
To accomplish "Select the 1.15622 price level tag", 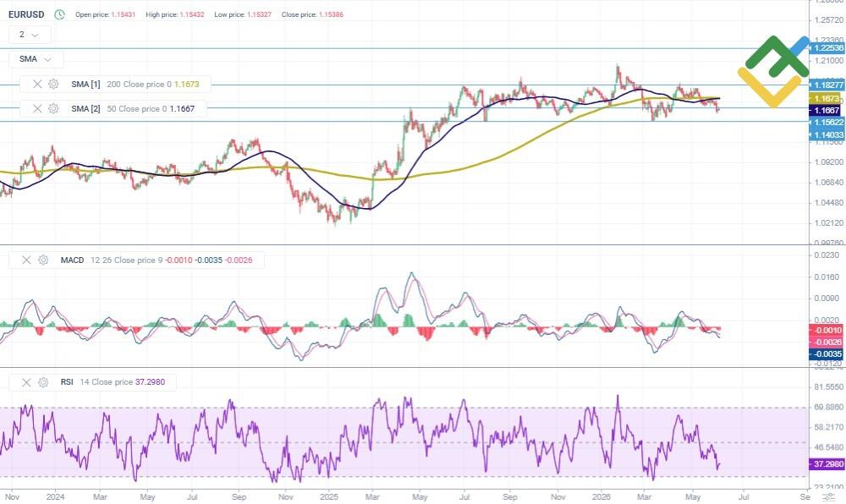I will coord(827,123).
